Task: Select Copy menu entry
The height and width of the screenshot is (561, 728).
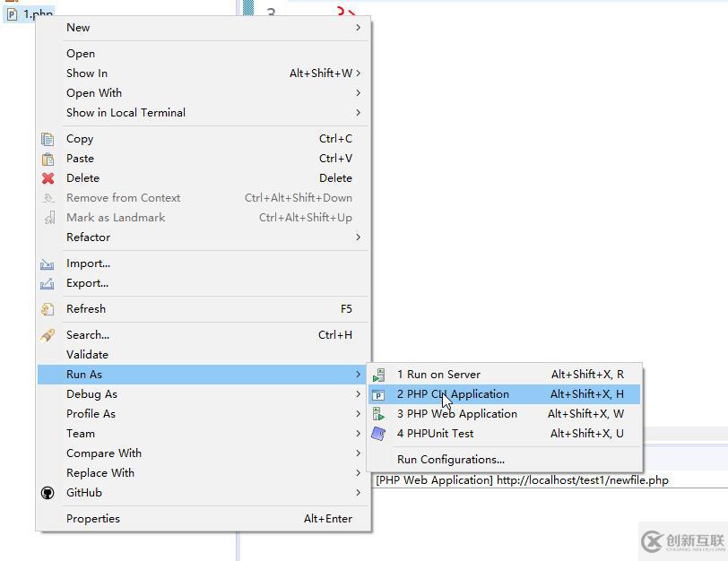Action: tap(204, 139)
